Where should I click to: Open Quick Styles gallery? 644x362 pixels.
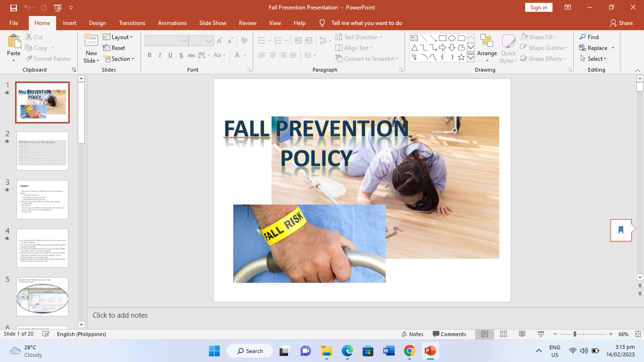click(508, 49)
